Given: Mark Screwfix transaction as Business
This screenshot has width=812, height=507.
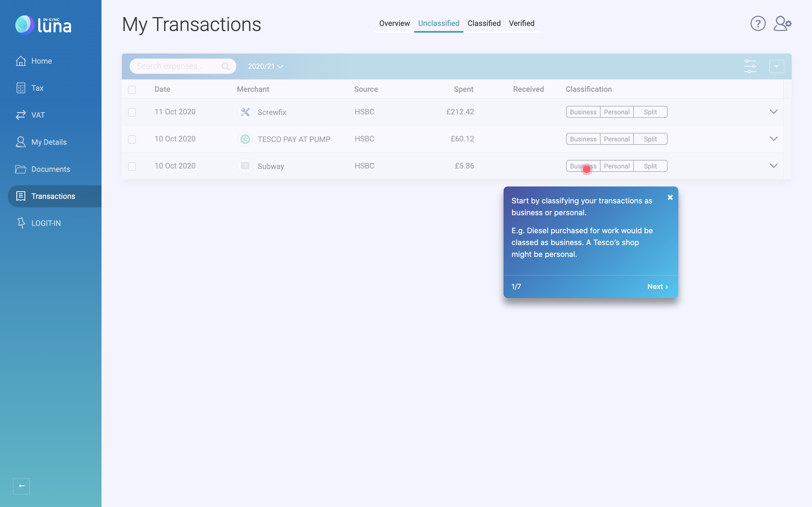Looking at the screenshot, I should point(583,112).
